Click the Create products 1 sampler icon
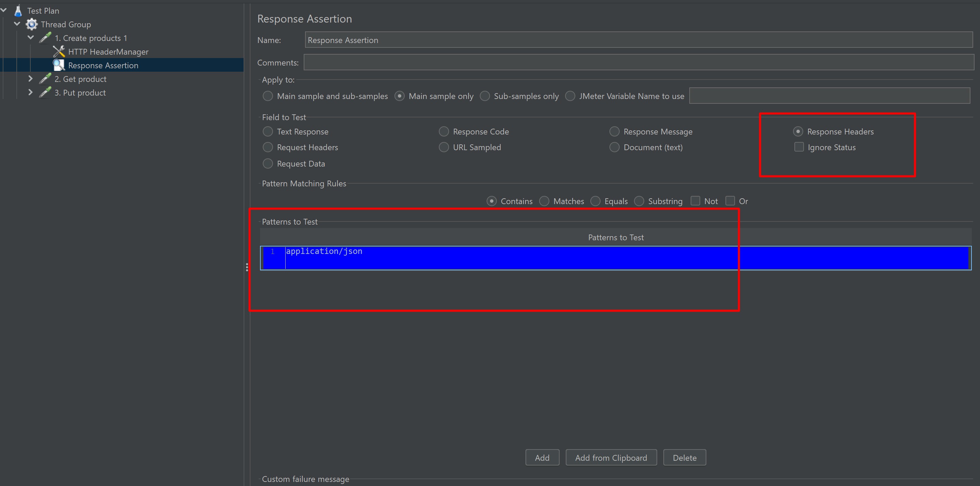Image resolution: width=980 pixels, height=486 pixels. tap(45, 38)
